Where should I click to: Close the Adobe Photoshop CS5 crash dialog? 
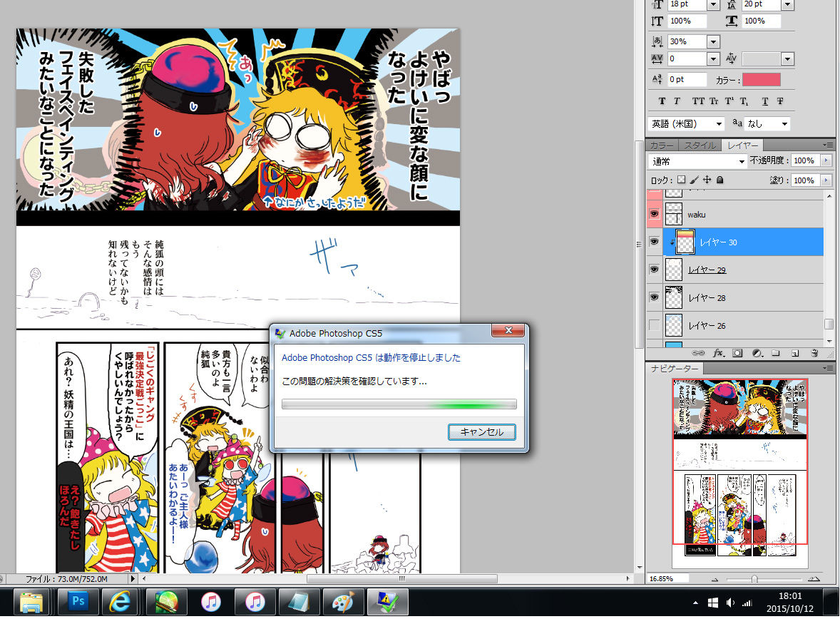pyautogui.click(x=508, y=331)
